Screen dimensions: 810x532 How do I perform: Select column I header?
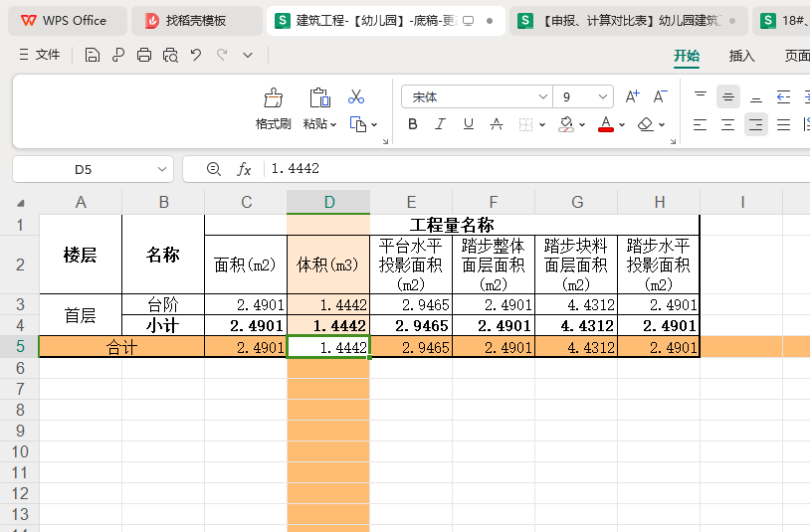point(741,202)
